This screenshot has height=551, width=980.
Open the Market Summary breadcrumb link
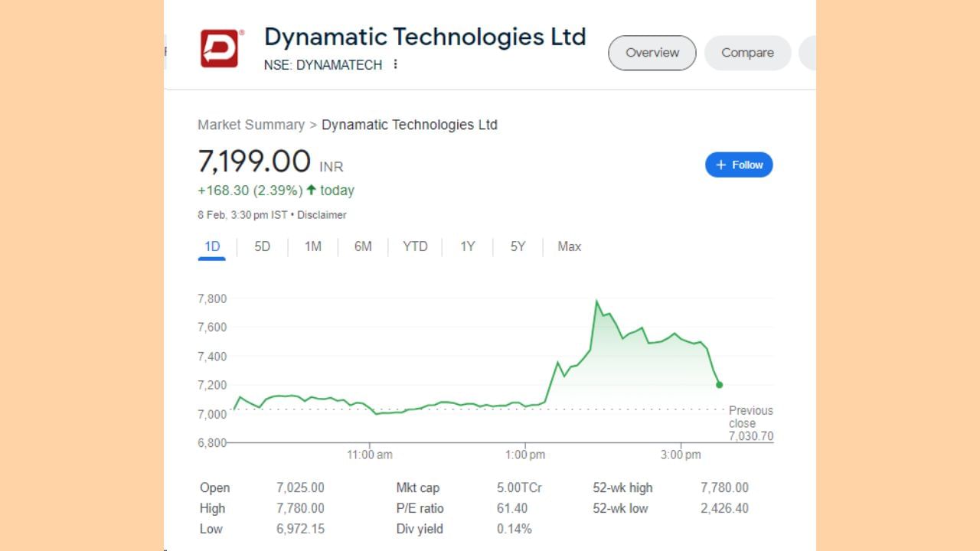pyautogui.click(x=251, y=125)
